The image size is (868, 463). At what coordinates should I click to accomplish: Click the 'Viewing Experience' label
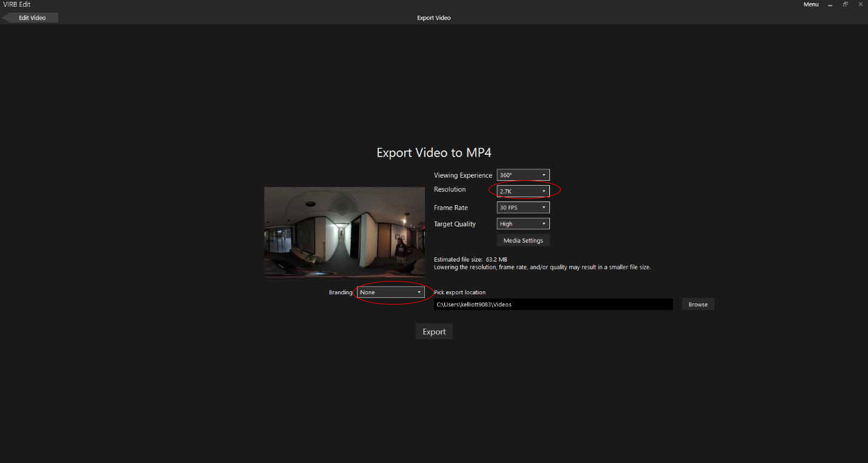(463, 175)
